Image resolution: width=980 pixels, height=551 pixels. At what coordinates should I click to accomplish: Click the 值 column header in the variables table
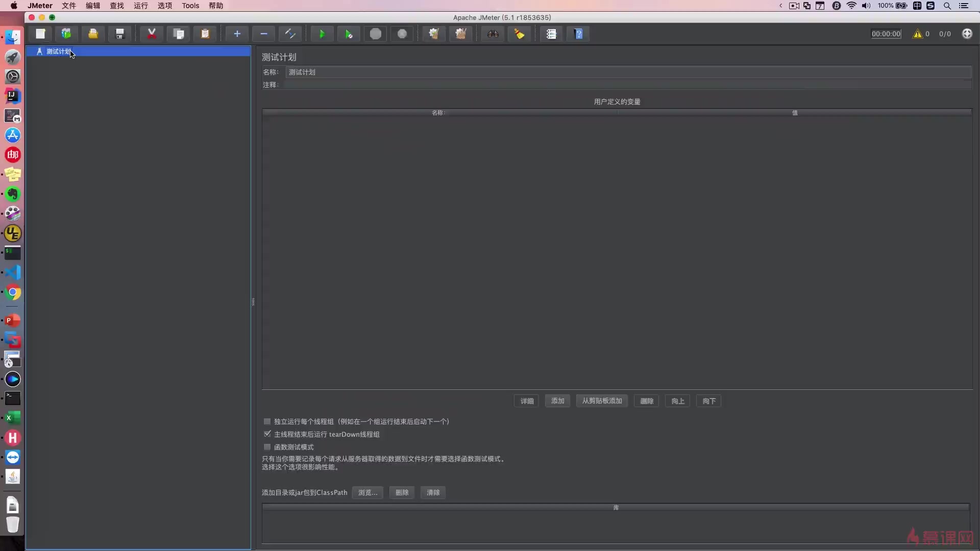click(795, 113)
